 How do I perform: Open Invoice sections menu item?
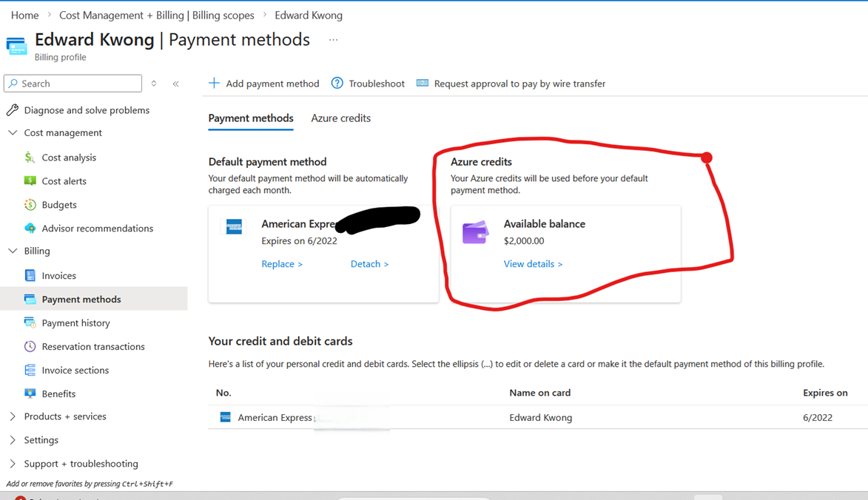click(75, 370)
